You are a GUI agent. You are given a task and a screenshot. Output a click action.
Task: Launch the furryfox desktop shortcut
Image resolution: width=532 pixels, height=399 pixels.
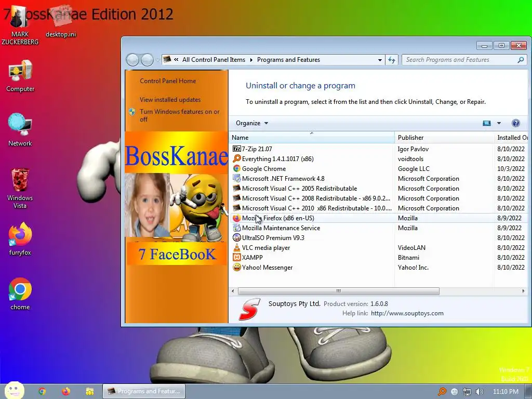tap(20, 238)
